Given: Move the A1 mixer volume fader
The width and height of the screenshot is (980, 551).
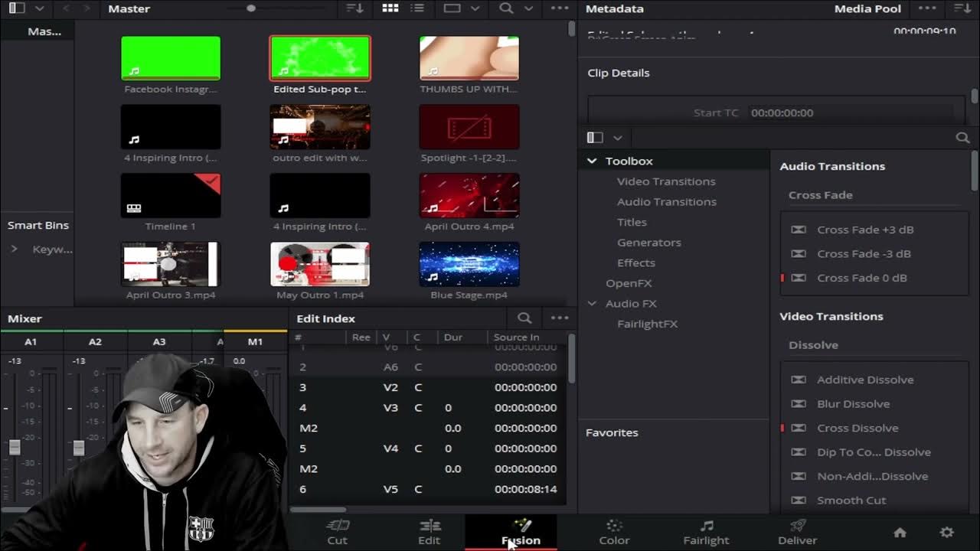Looking at the screenshot, I should tap(15, 447).
